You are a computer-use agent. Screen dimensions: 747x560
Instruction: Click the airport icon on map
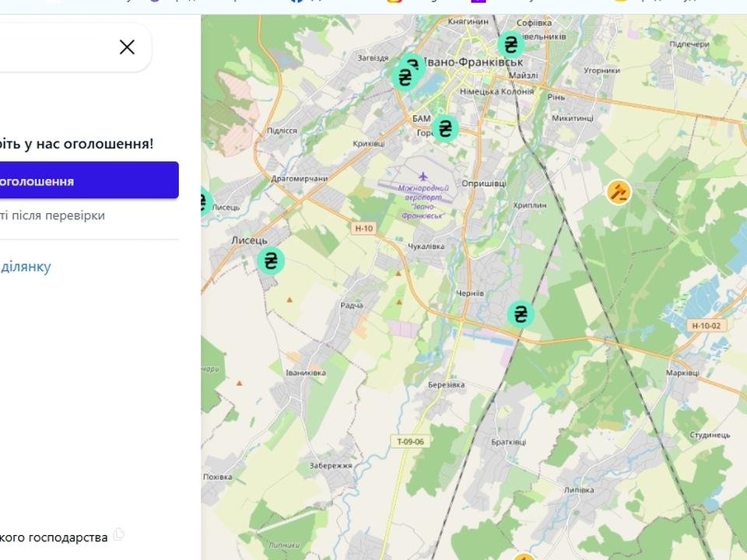[423, 177]
